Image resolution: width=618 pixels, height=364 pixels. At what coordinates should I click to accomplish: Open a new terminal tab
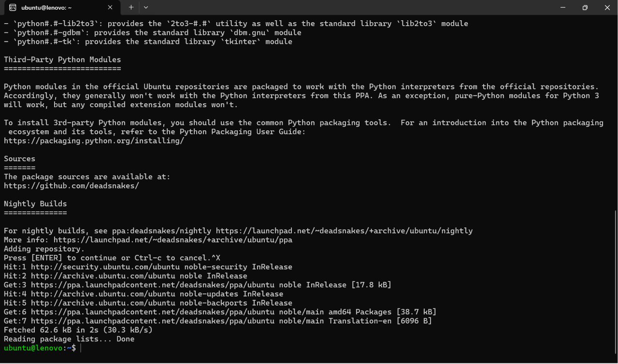coord(131,8)
